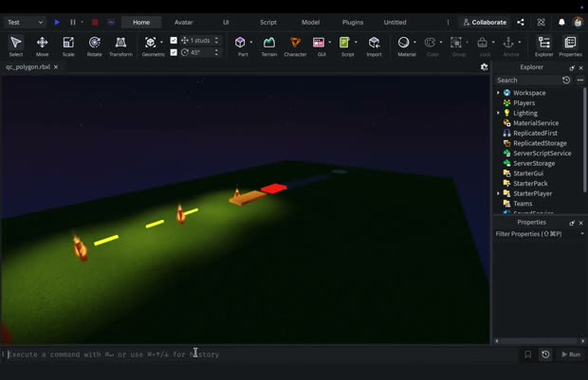Open notifications bell
This screenshot has height=380, width=588.
coord(561,22)
